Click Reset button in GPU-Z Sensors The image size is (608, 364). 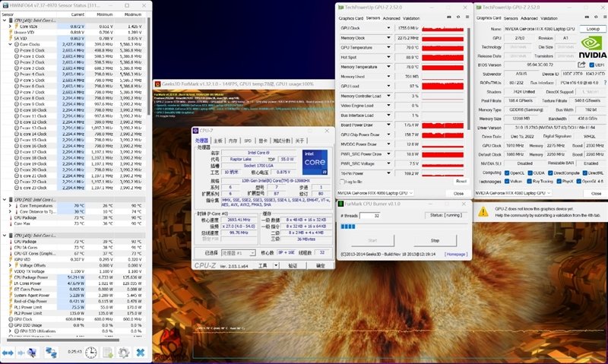(x=461, y=181)
